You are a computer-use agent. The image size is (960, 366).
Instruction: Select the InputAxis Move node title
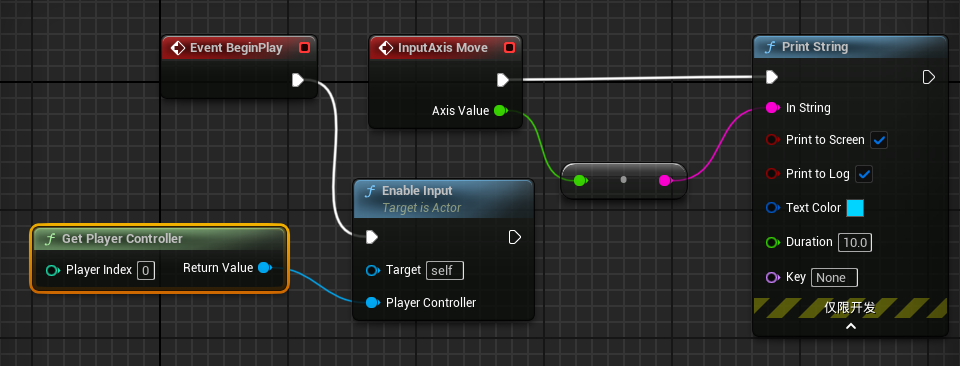pos(443,48)
